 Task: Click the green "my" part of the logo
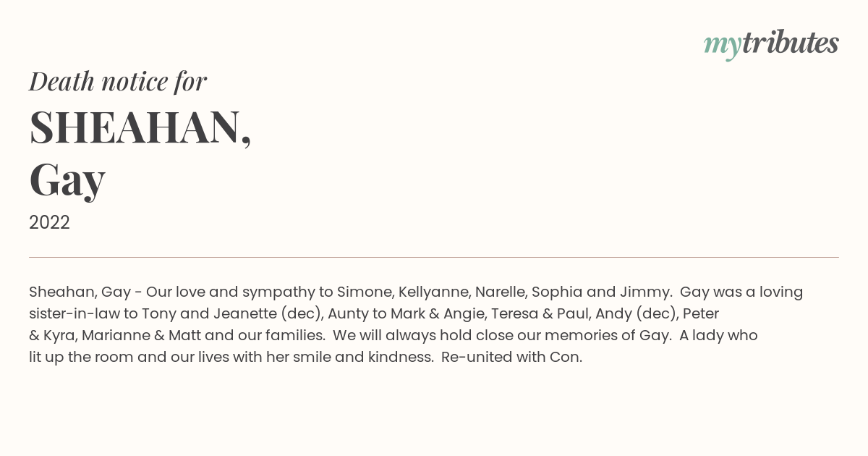pos(723,46)
